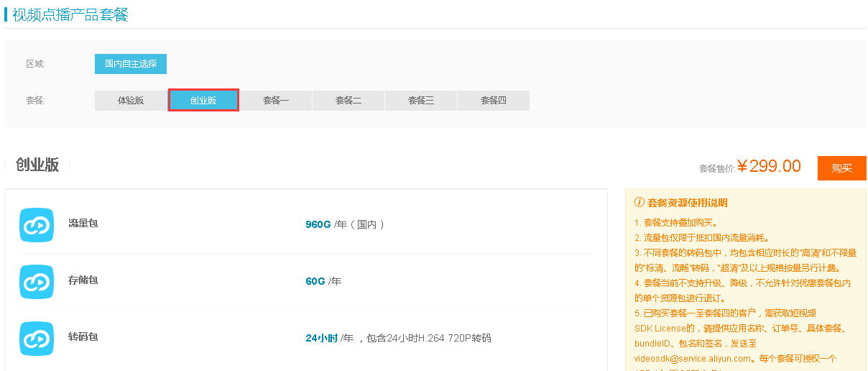This screenshot has height=371, width=868.
Task: Pick the 套餐三 package option
Action: point(421,101)
